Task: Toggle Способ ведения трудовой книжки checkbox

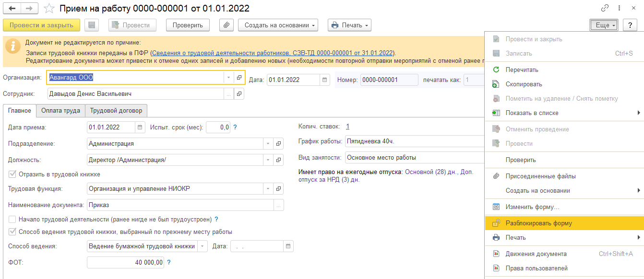Action: (x=12, y=232)
